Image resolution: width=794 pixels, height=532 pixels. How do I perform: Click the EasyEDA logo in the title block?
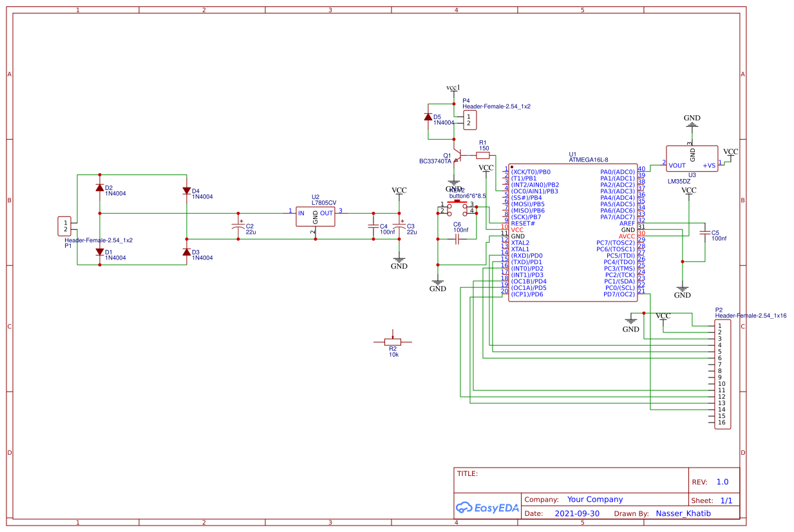(x=487, y=508)
